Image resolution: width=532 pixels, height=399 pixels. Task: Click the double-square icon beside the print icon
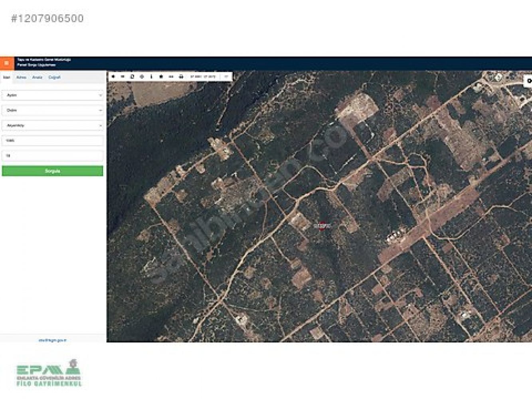[x=171, y=77]
